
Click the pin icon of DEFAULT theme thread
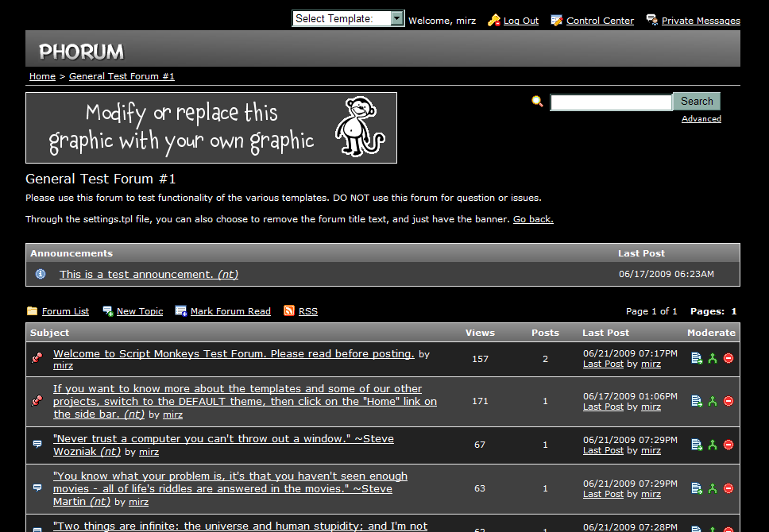[x=37, y=401]
